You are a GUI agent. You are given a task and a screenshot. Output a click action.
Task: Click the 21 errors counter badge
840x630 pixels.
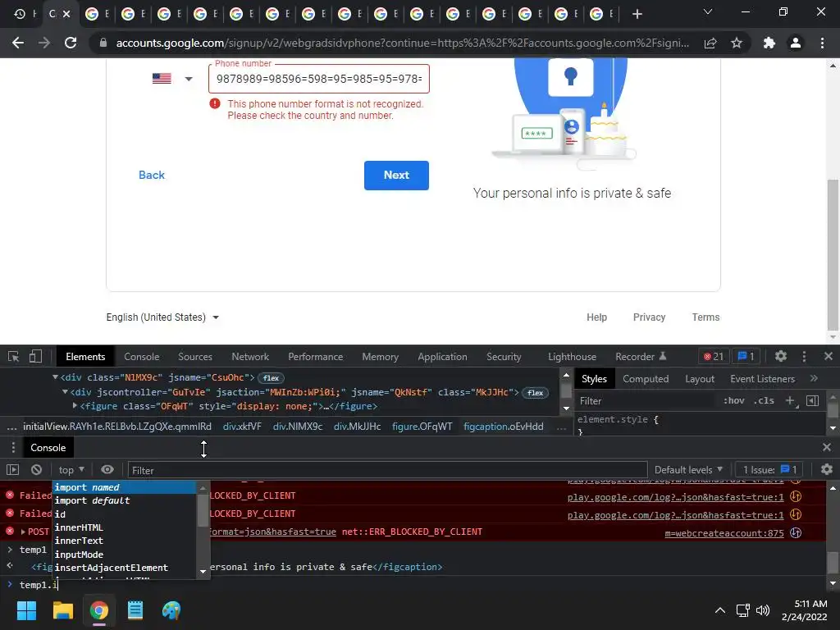714,356
